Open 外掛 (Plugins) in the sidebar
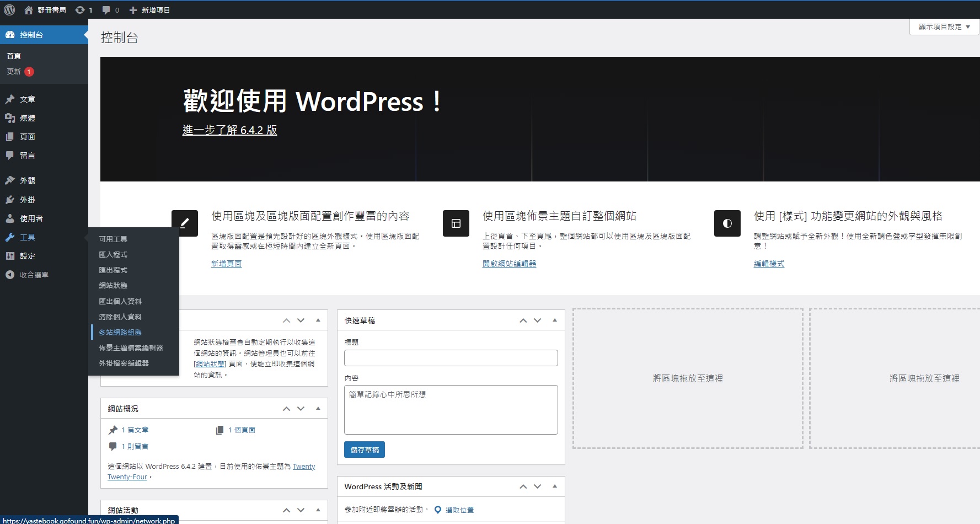The height and width of the screenshot is (524, 980). pyautogui.click(x=27, y=200)
